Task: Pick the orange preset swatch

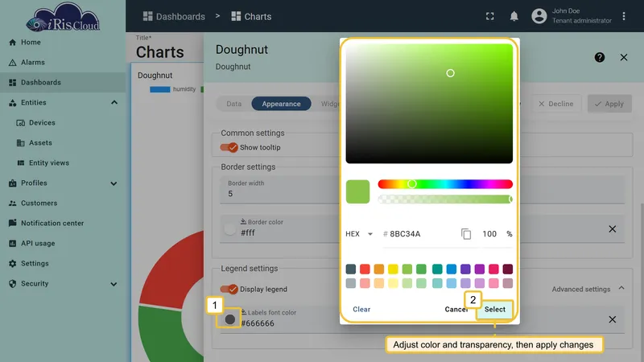Action: click(378, 269)
